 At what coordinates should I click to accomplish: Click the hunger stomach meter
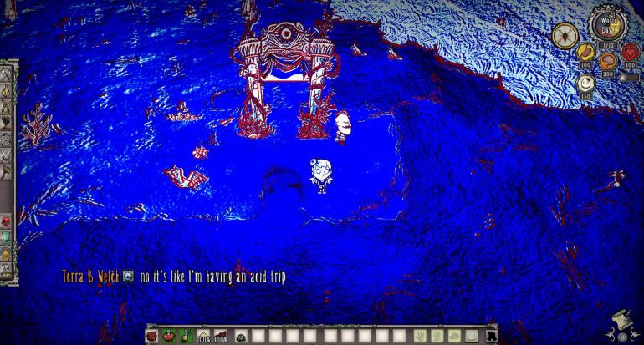[585, 53]
